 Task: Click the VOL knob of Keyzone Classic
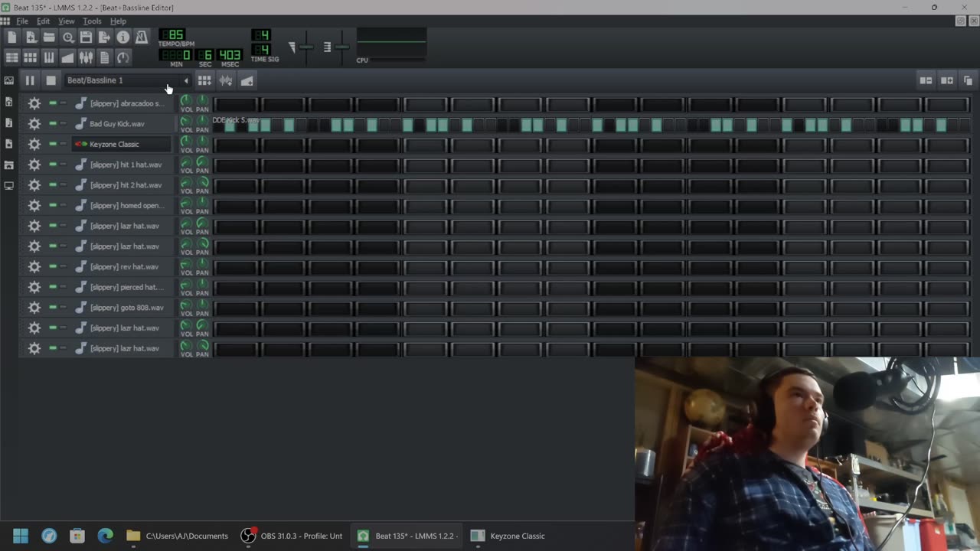[185, 141]
